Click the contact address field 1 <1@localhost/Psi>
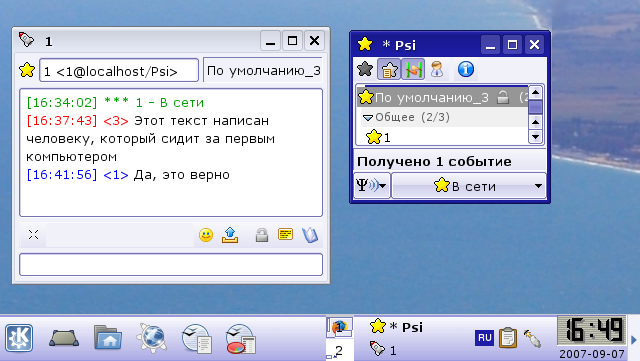The height and width of the screenshot is (361, 640). pyautogui.click(x=119, y=71)
